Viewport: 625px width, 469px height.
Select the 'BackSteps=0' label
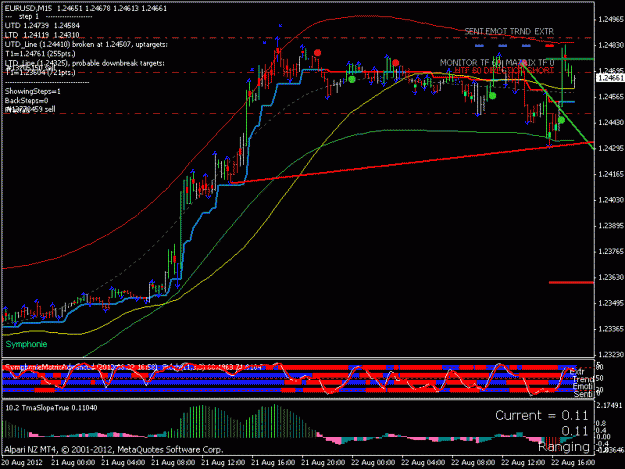click(27, 100)
